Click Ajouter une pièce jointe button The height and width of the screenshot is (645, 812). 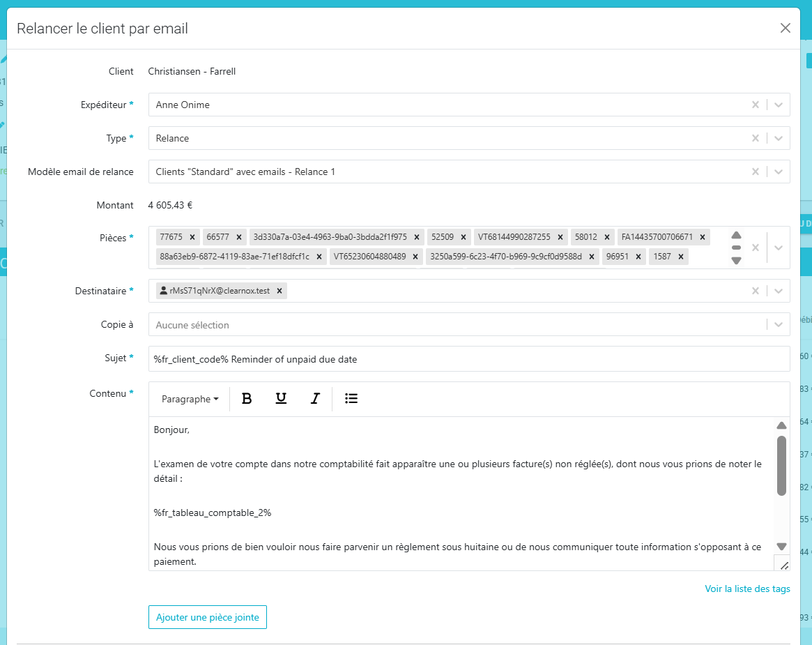(208, 617)
